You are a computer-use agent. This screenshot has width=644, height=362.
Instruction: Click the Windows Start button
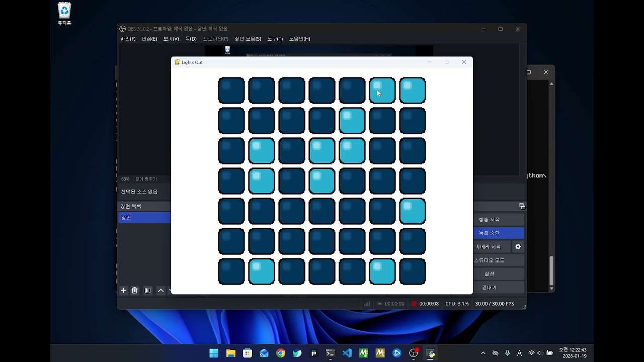click(214, 353)
